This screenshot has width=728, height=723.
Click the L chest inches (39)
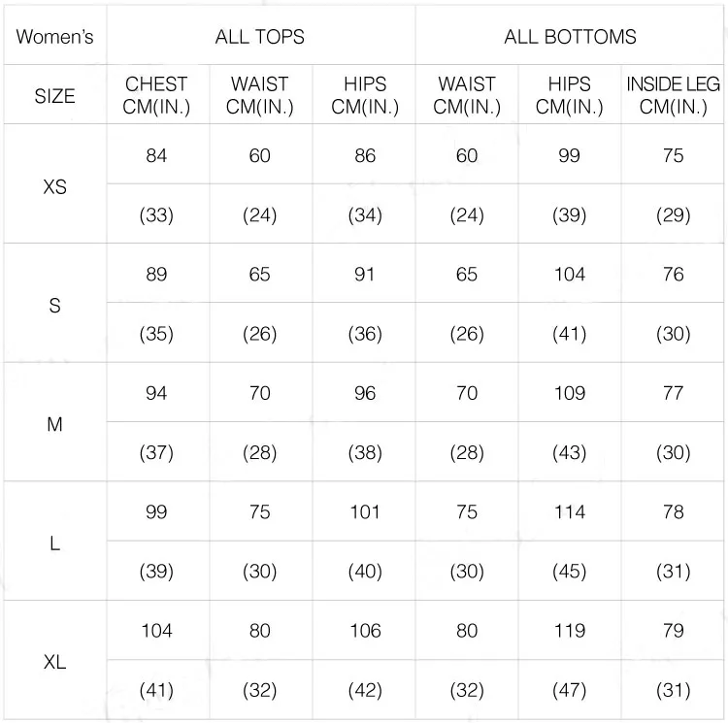pos(156,572)
